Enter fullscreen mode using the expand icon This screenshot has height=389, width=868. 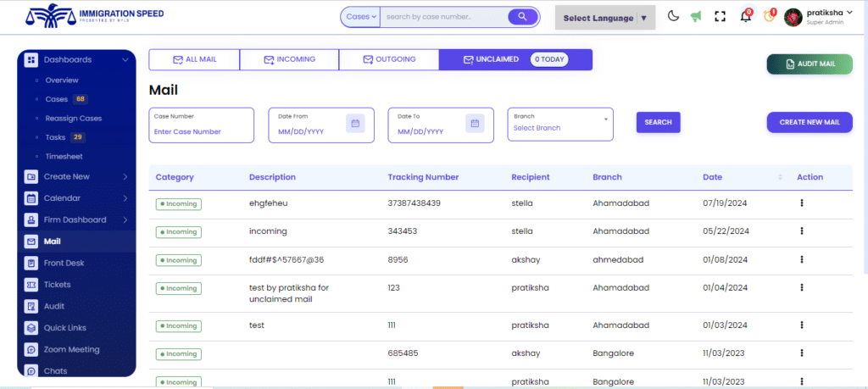pyautogui.click(x=721, y=17)
